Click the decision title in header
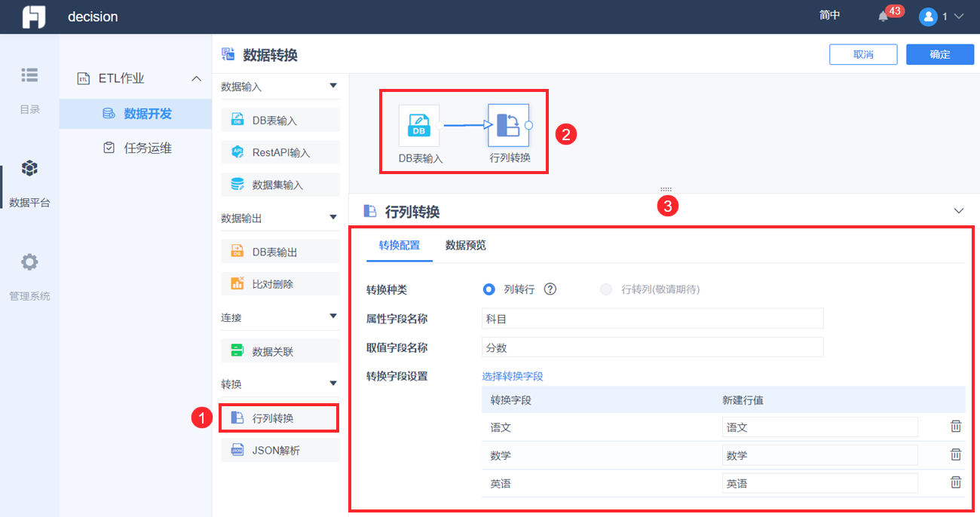Image resolution: width=980 pixels, height=517 pixels. pos(93,17)
